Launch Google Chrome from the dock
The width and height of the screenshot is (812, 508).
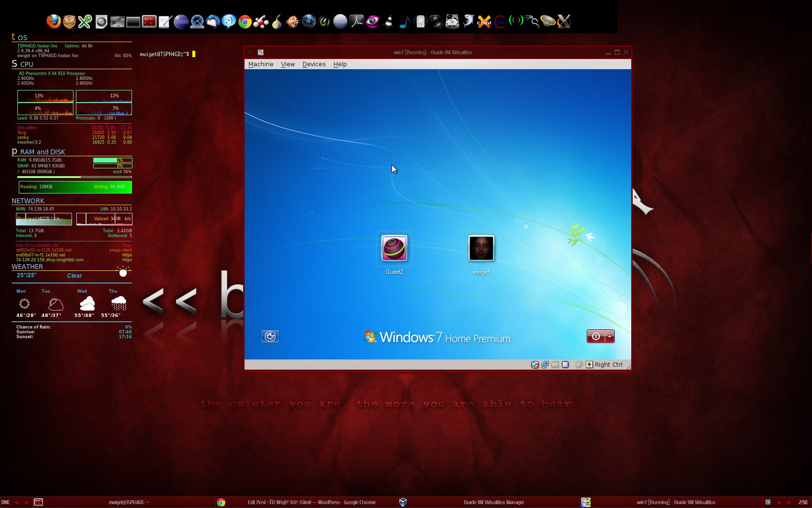click(245, 22)
